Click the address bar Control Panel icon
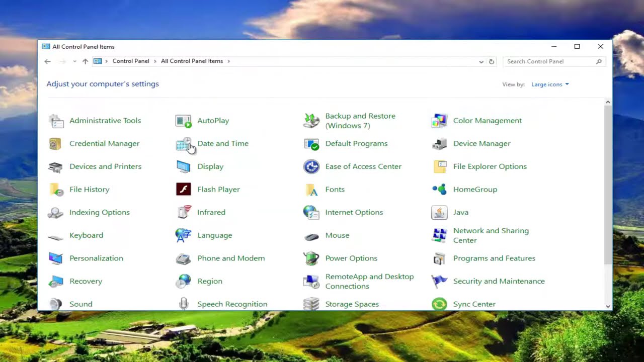This screenshot has height=362, width=644. [98, 61]
